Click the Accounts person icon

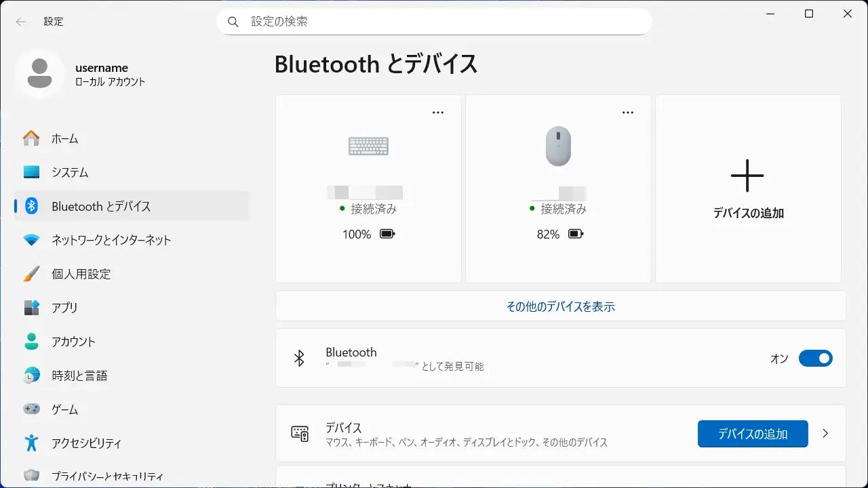click(31, 342)
